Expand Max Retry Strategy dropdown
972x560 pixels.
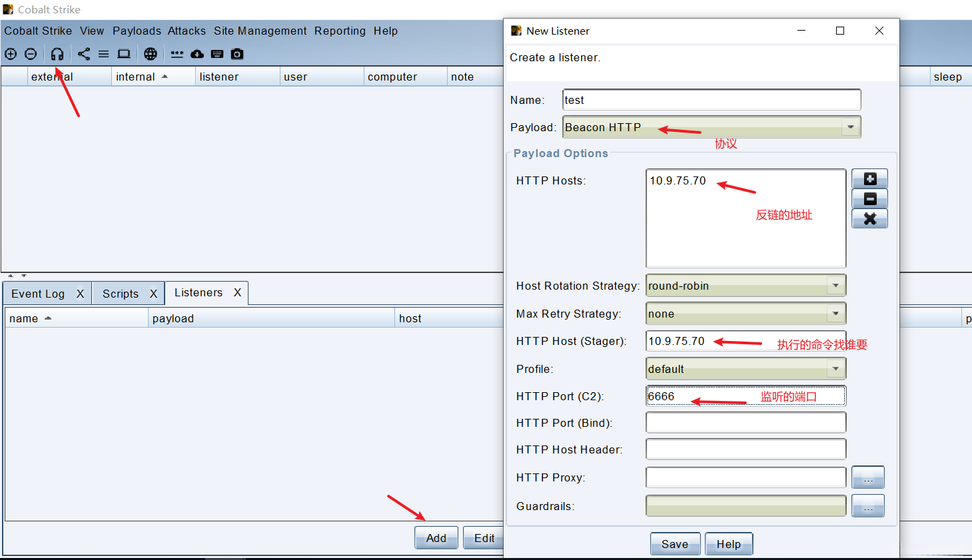(746, 314)
